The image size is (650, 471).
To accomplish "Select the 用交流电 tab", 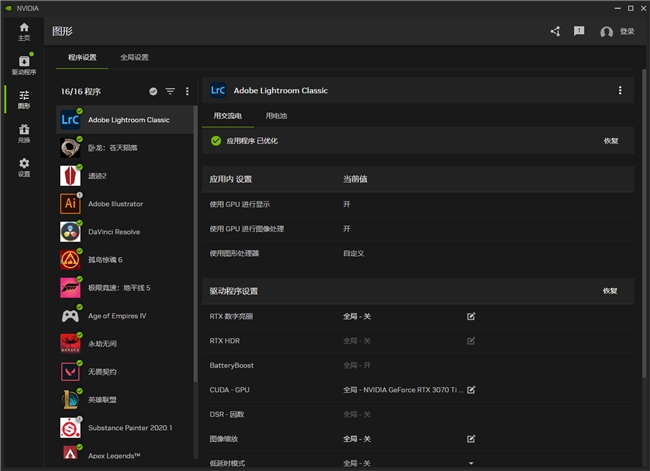I will (228, 116).
